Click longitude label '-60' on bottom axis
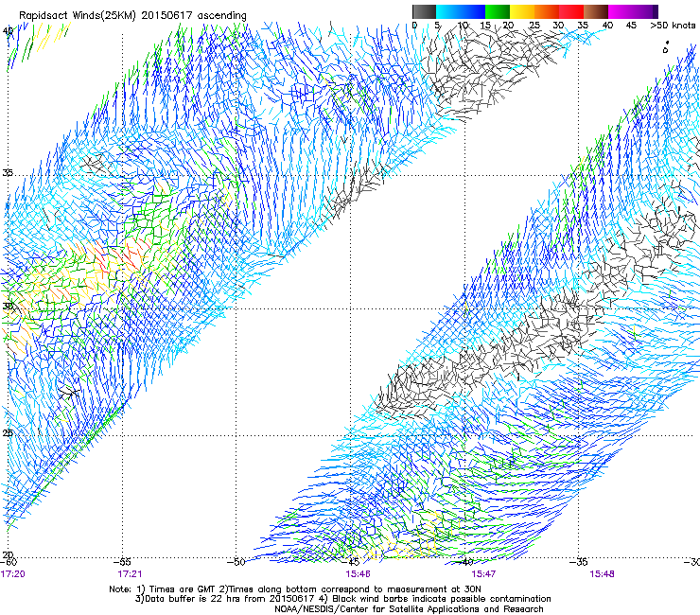Viewport: 700px width, 615px height. [x=9, y=562]
